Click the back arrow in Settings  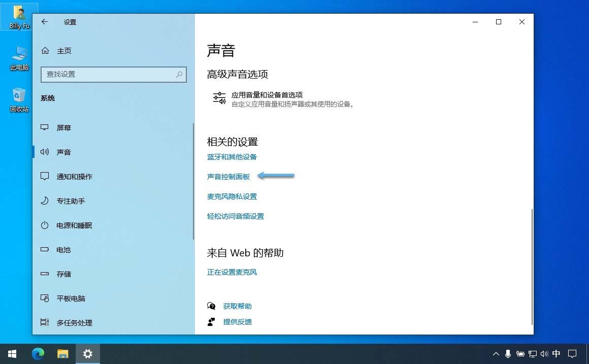(45, 22)
